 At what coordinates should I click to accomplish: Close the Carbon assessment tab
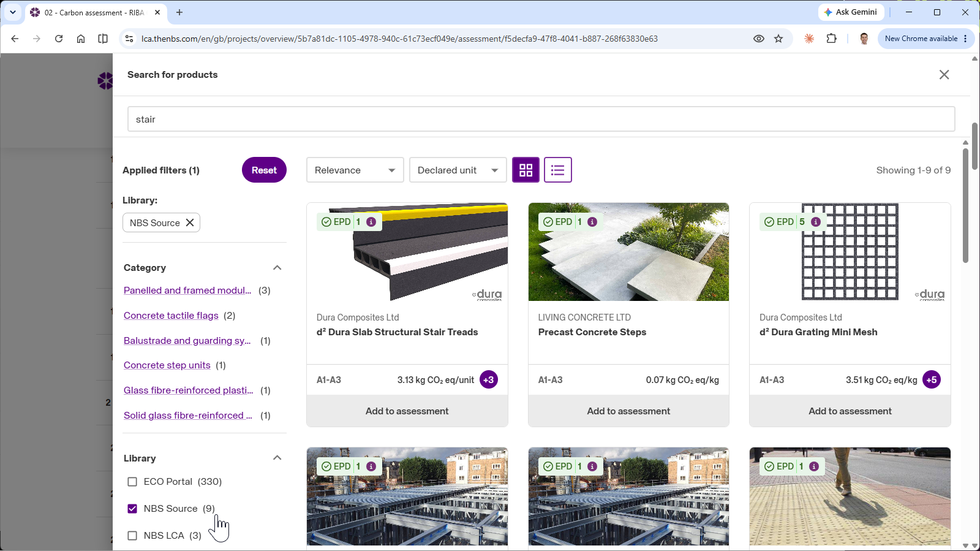[x=157, y=12]
